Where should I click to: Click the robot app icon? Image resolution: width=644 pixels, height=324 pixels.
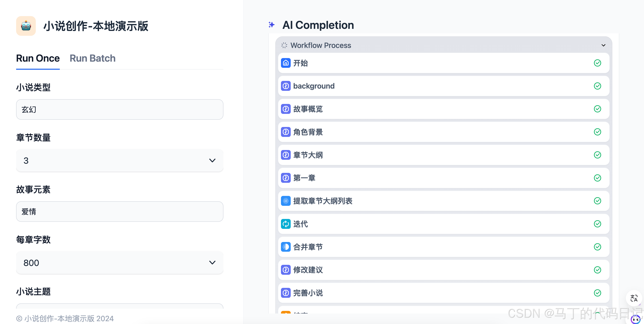click(x=26, y=26)
